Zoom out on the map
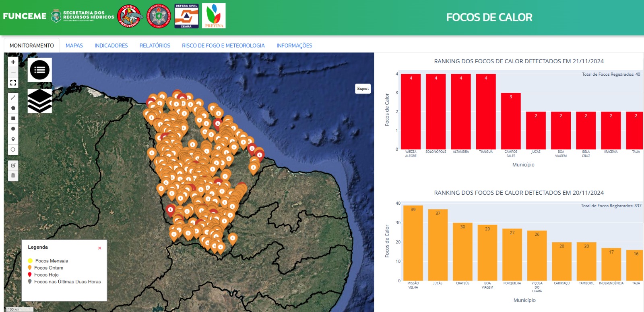644x312 pixels. (13, 72)
